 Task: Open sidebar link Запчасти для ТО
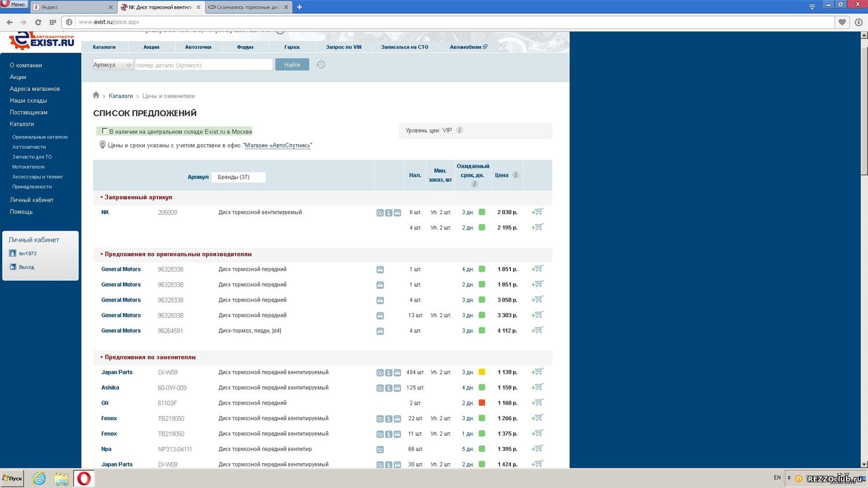coord(32,157)
